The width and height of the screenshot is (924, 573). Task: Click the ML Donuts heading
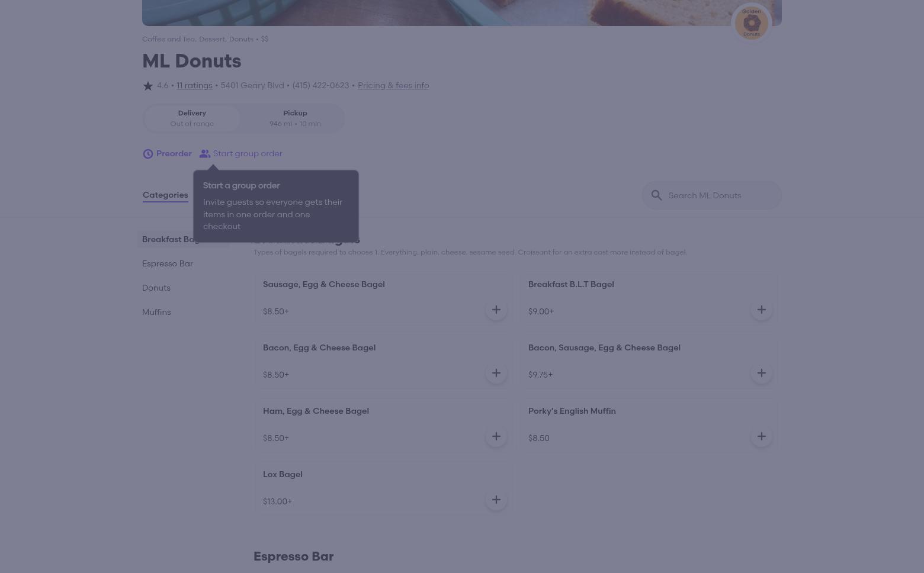(192, 61)
